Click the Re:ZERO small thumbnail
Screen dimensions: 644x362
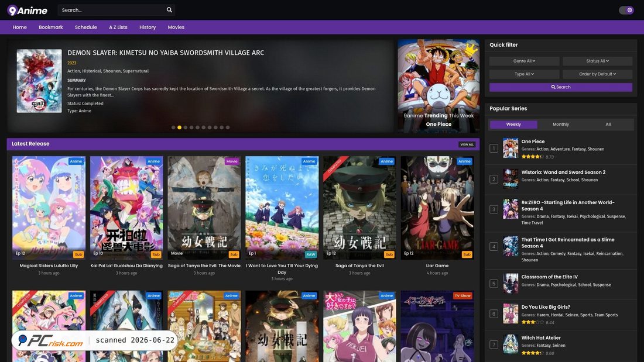tap(511, 209)
